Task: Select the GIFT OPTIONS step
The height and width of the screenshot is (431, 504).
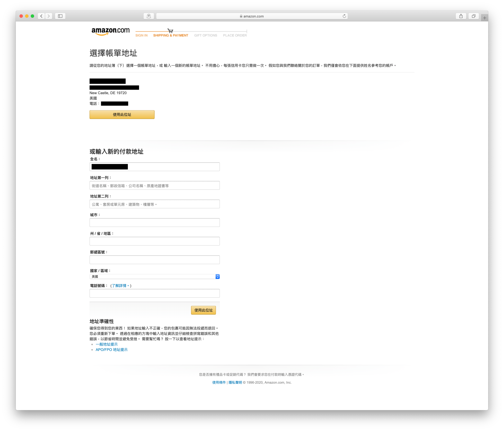Action: click(206, 36)
